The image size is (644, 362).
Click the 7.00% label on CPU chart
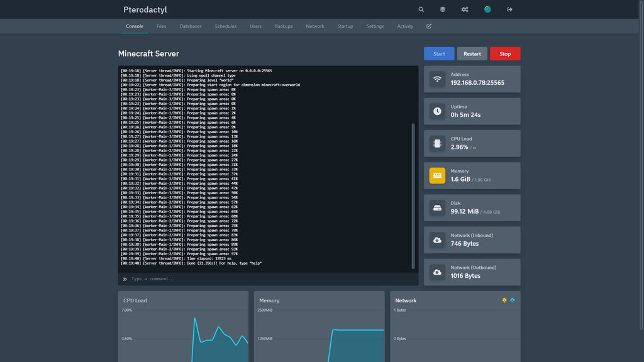pos(126,310)
